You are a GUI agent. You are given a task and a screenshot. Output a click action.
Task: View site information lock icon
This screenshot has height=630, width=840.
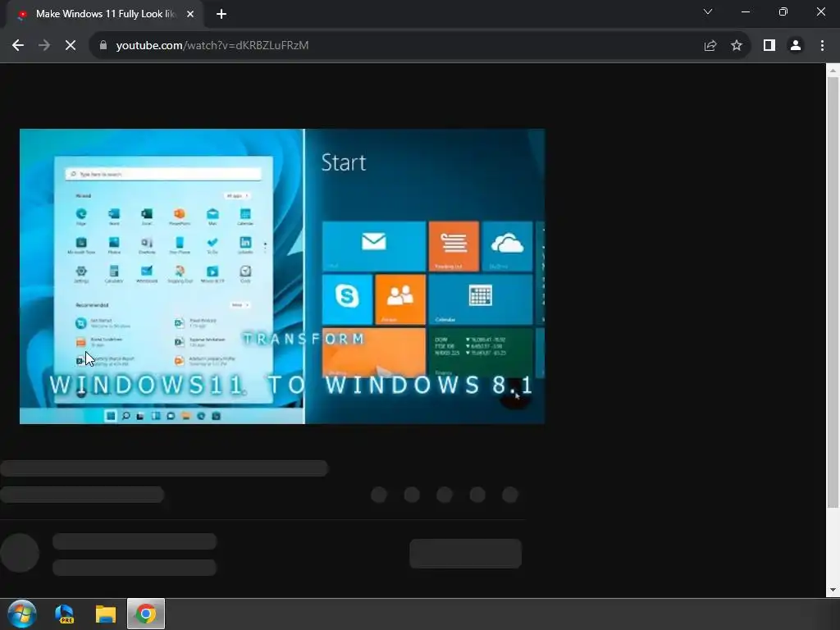pyautogui.click(x=103, y=46)
